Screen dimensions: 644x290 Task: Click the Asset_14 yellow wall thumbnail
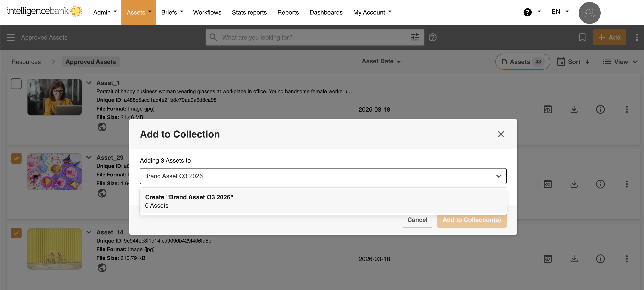coord(55,248)
